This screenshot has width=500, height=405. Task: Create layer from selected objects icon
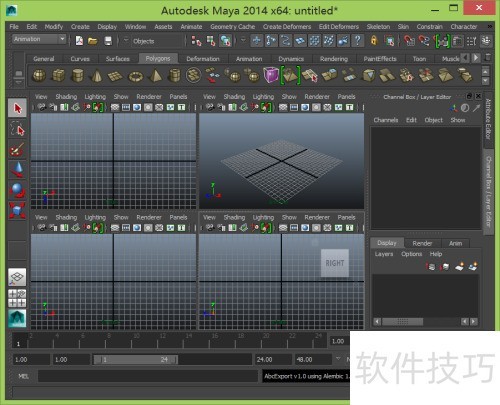click(x=473, y=267)
